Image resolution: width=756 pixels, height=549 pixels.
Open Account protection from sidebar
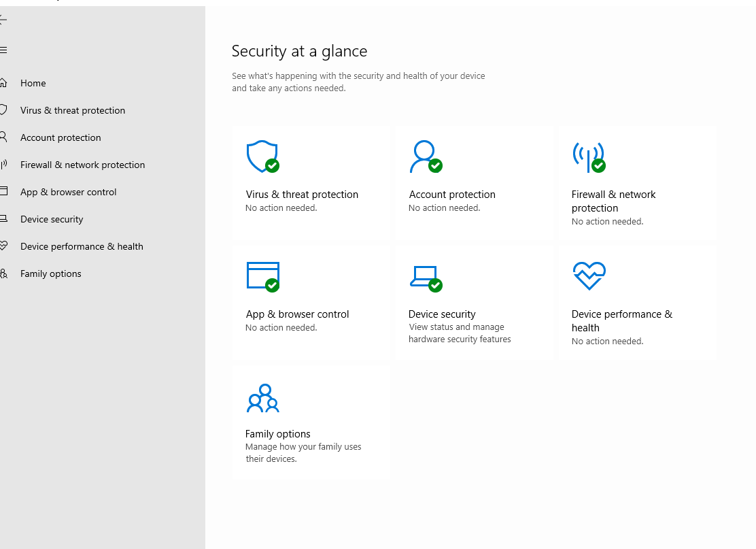coord(61,137)
